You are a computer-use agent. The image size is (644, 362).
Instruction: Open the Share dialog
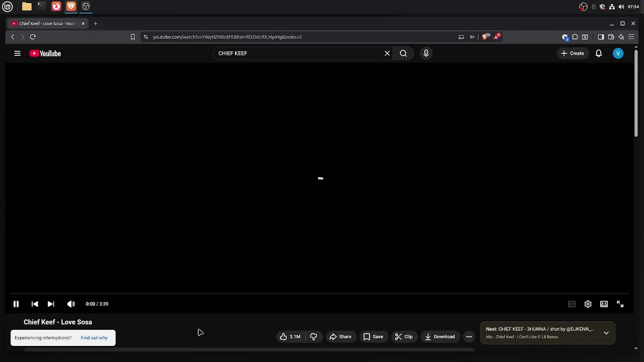(340, 337)
